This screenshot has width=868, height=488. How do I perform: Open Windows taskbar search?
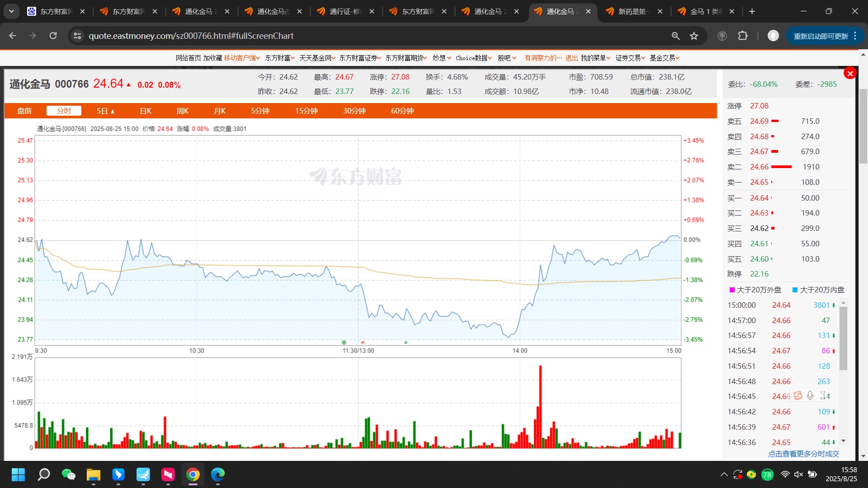coord(43,474)
